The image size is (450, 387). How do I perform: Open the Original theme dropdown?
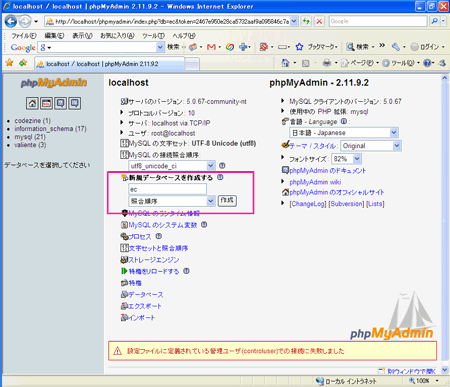point(371,146)
